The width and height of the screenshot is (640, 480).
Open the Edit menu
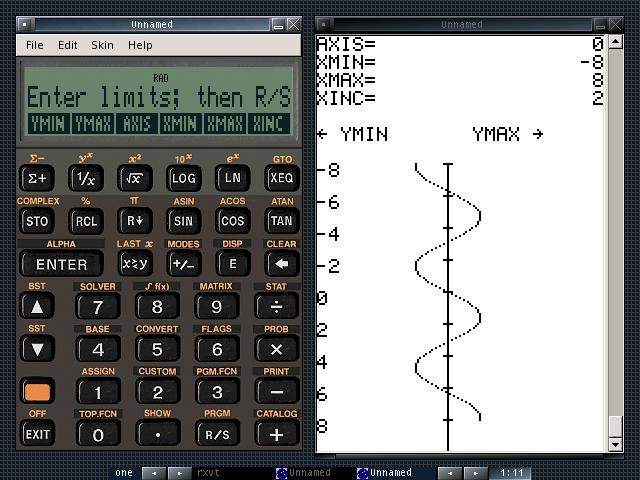tap(67, 45)
